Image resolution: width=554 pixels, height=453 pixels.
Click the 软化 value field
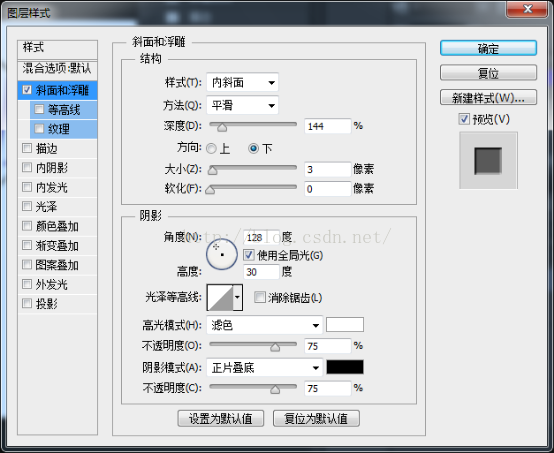(x=328, y=189)
